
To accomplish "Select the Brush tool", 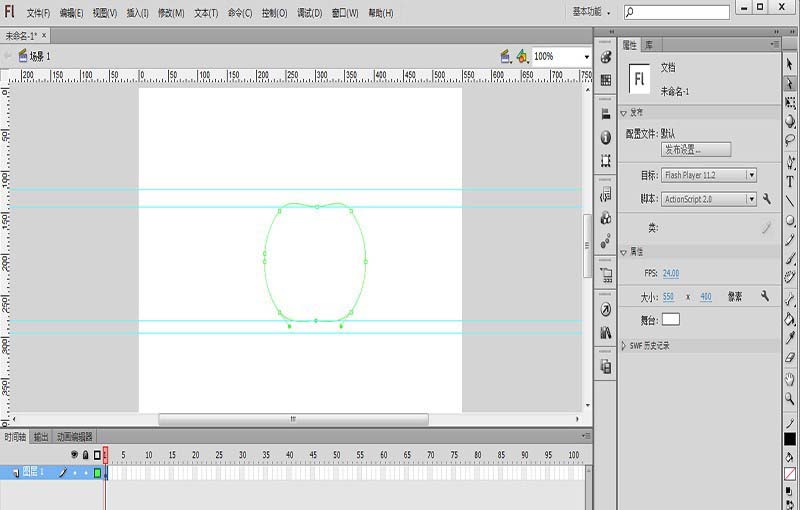I will click(x=790, y=259).
